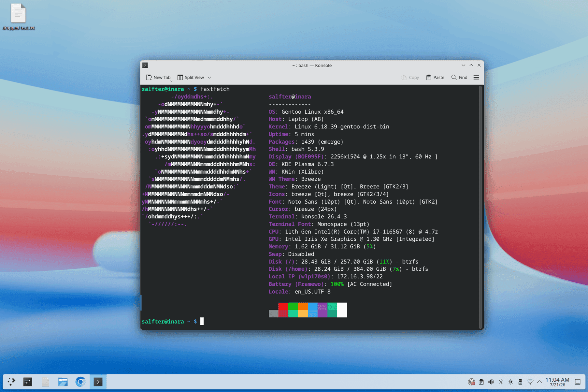The width and height of the screenshot is (588, 392).
Task: Open the Dolphin file manager from taskbar
Action: coord(63,382)
